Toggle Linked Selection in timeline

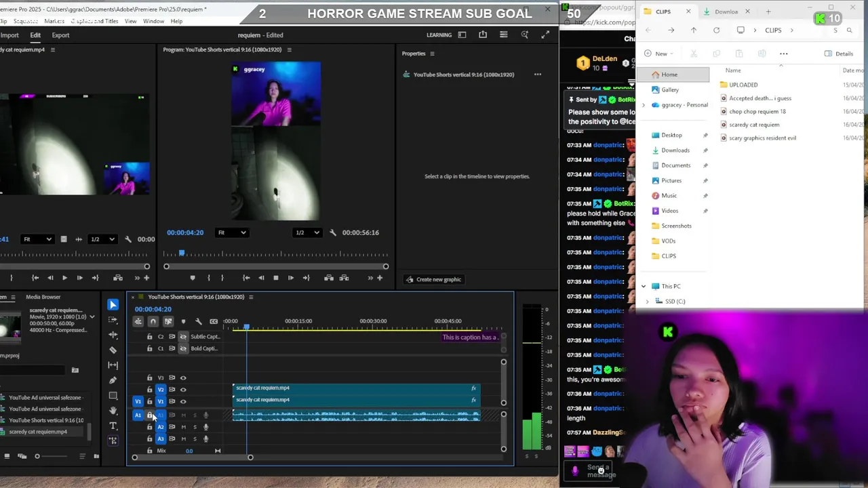click(x=167, y=321)
